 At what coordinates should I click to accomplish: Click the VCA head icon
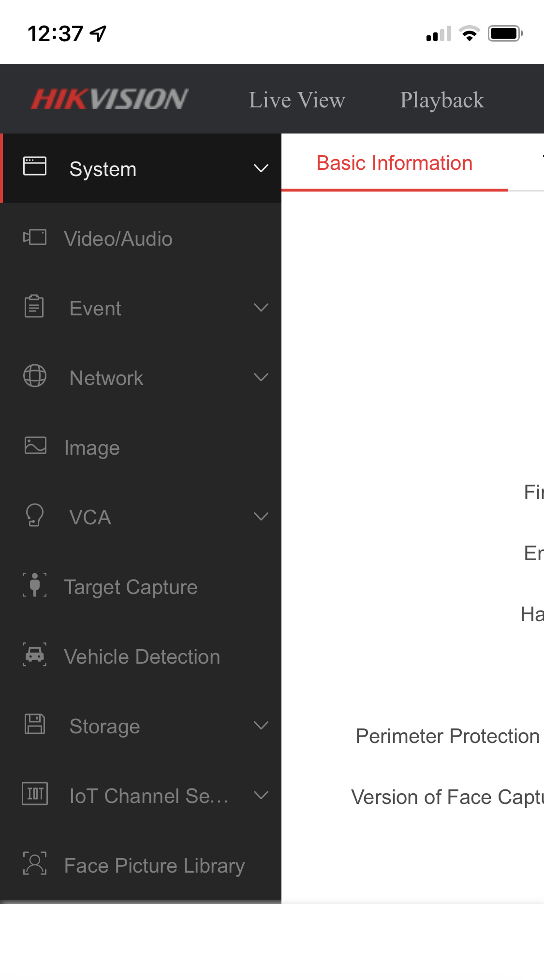(x=35, y=515)
